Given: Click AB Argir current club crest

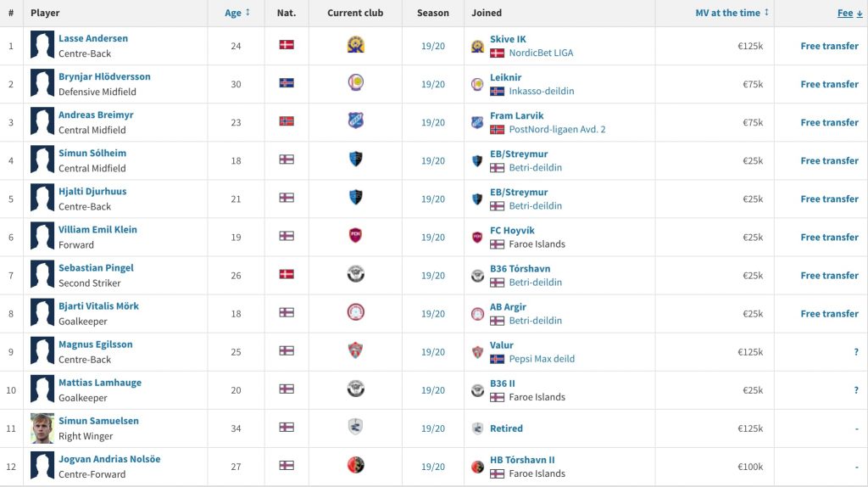Looking at the screenshot, I should (x=355, y=312).
